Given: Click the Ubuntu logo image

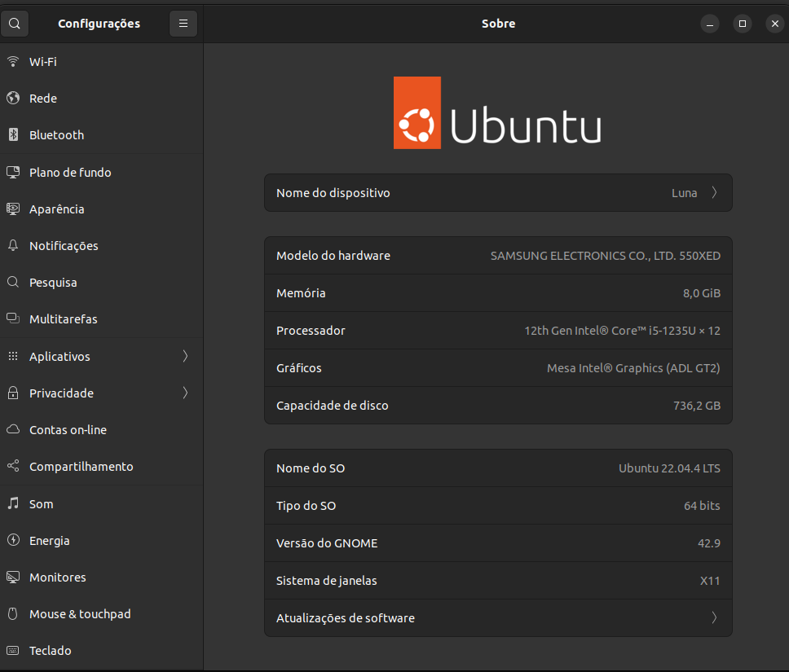Looking at the screenshot, I should point(497,112).
